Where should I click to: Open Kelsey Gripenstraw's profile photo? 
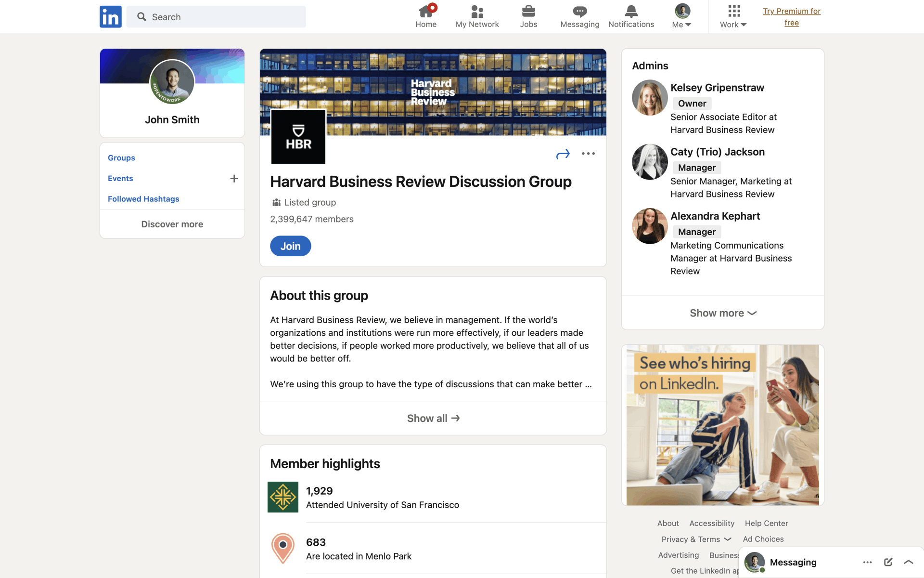coord(650,98)
